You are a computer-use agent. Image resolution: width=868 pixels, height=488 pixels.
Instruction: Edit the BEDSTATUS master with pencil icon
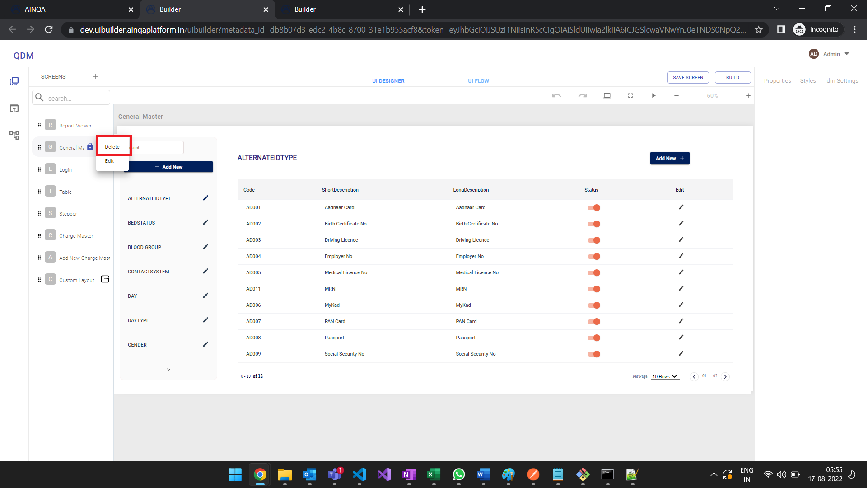click(x=205, y=222)
